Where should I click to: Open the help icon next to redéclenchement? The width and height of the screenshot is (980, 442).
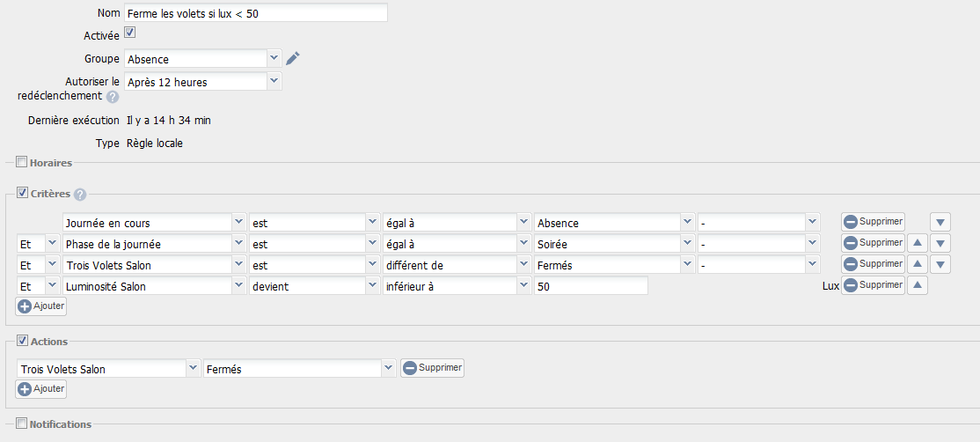coord(113,97)
